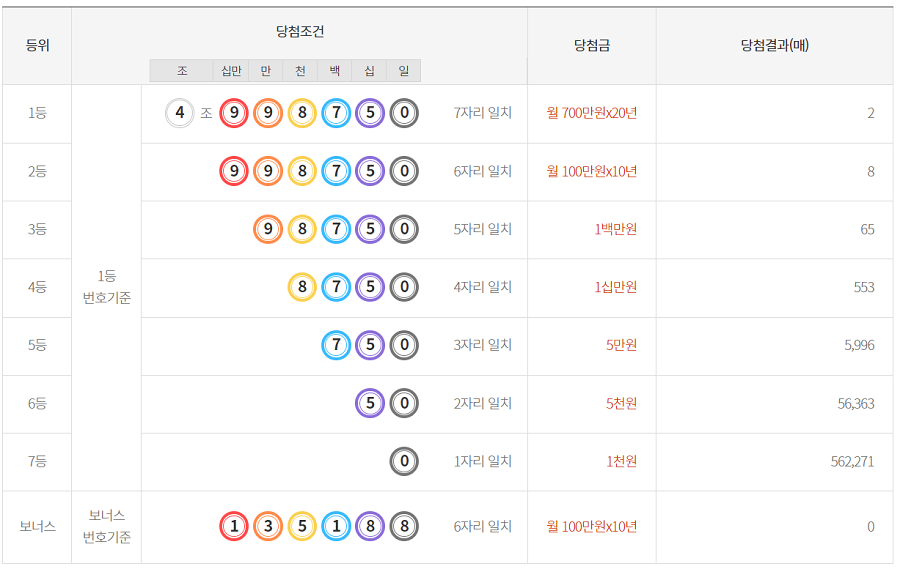900x569 pixels.
Task: Click the 7자리 일치 match condition text
Action: (483, 113)
